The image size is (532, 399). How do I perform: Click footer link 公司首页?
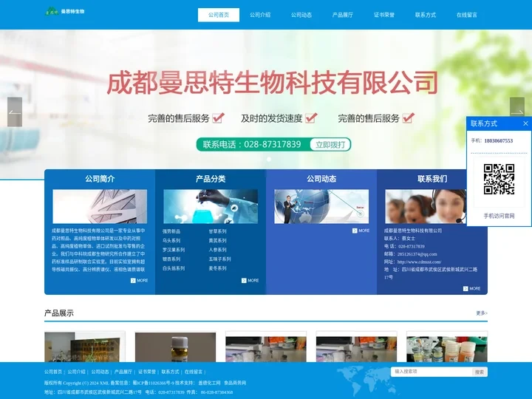coord(53,372)
